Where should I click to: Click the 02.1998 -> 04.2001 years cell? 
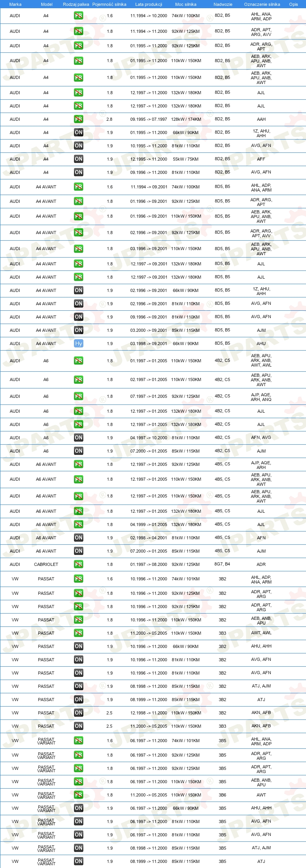149,538
